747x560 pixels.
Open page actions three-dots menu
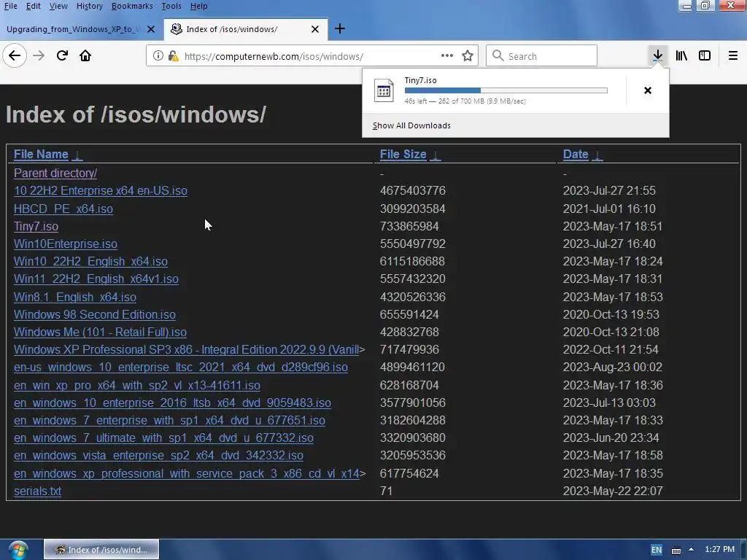(x=447, y=55)
